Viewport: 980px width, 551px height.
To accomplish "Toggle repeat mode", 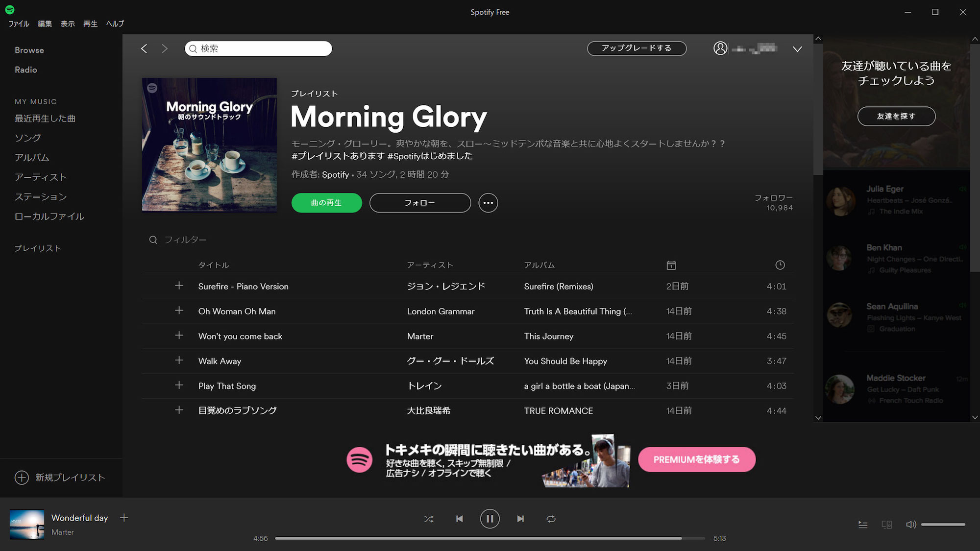I will pos(551,519).
